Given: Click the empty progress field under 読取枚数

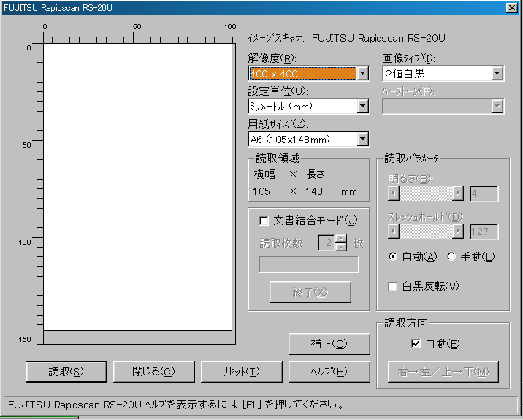Looking at the screenshot, I should tap(309, 264).
